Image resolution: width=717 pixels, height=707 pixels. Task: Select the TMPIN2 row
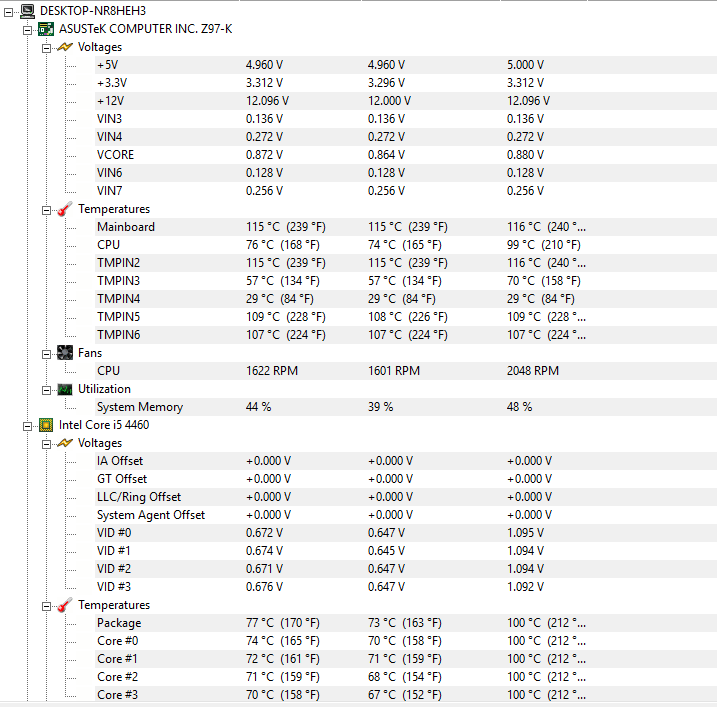click(406, 263)
